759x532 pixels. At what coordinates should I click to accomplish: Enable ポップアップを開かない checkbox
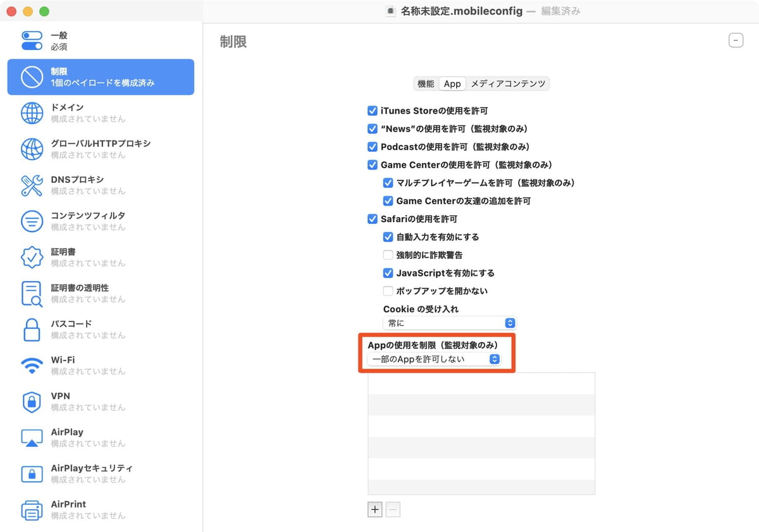click(x=388, y=291)
